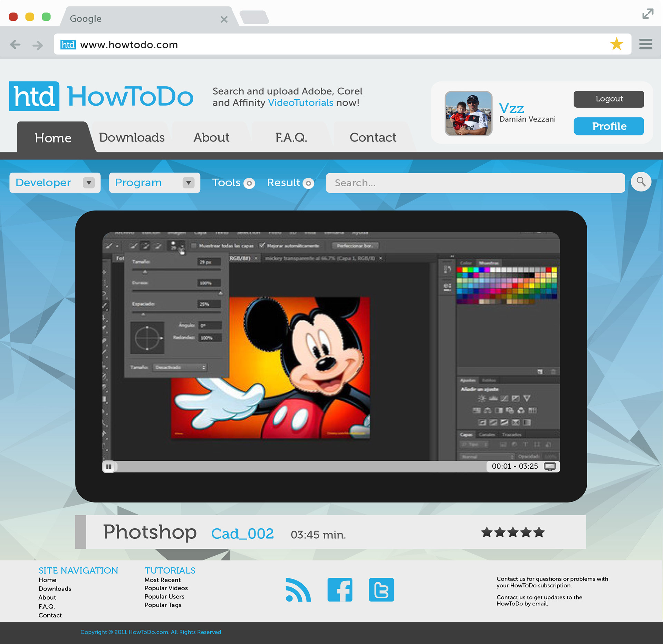Toggle the Result radio option

click(x=308, y=183)
